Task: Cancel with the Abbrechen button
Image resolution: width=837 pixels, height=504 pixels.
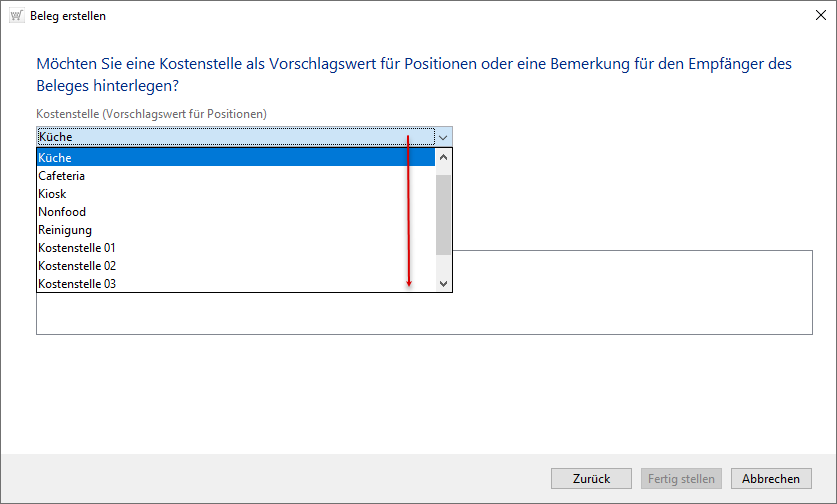Action: tap(771, 479)
